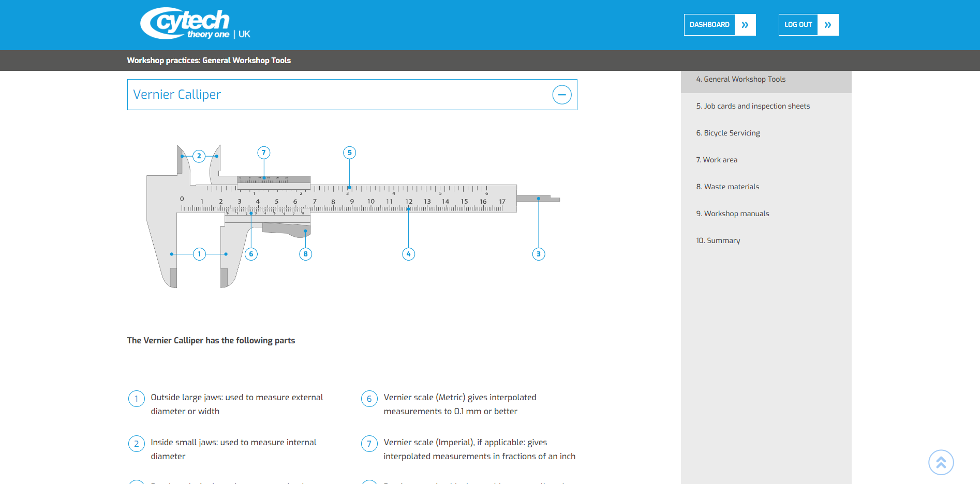This screenshot has width=980, height=484.
Task: Select diagram marker 8 under the thumb lever
Action: pyautogui.click(x=306, y=254)
